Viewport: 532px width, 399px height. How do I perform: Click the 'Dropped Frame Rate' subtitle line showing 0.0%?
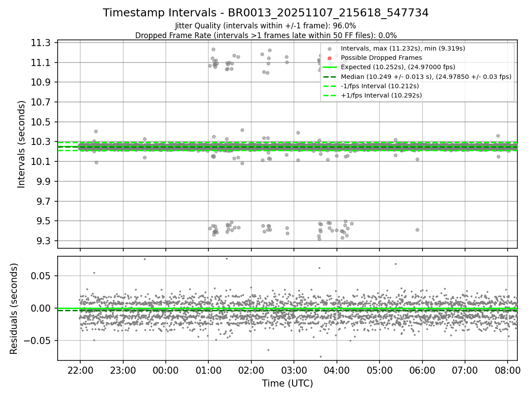[x=266, y=35]
